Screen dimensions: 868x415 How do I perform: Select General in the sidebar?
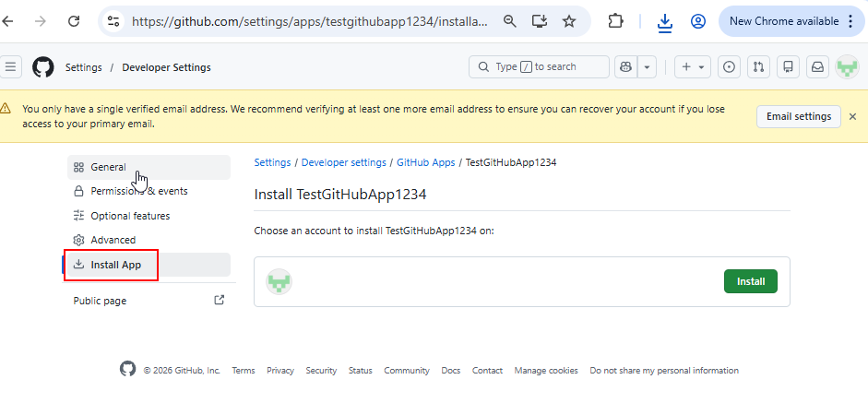pyautogui.click(x=149, y=167)
